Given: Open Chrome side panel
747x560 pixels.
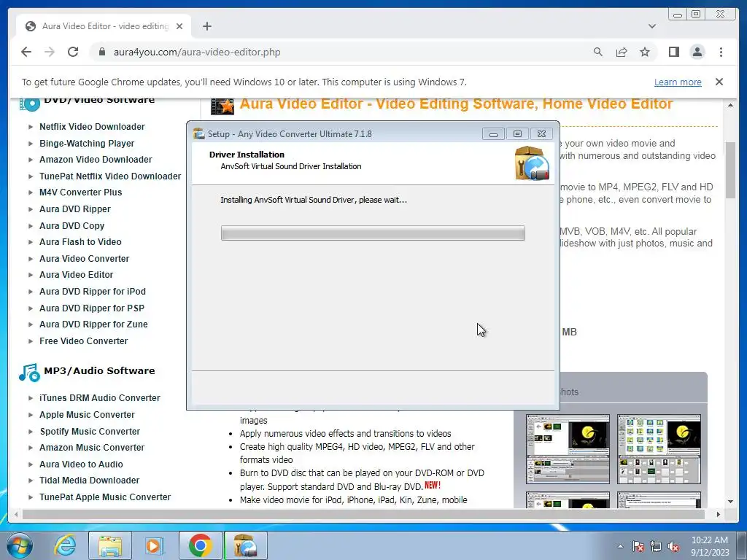Looking at the screenshot, I should [x=673, y=52].
